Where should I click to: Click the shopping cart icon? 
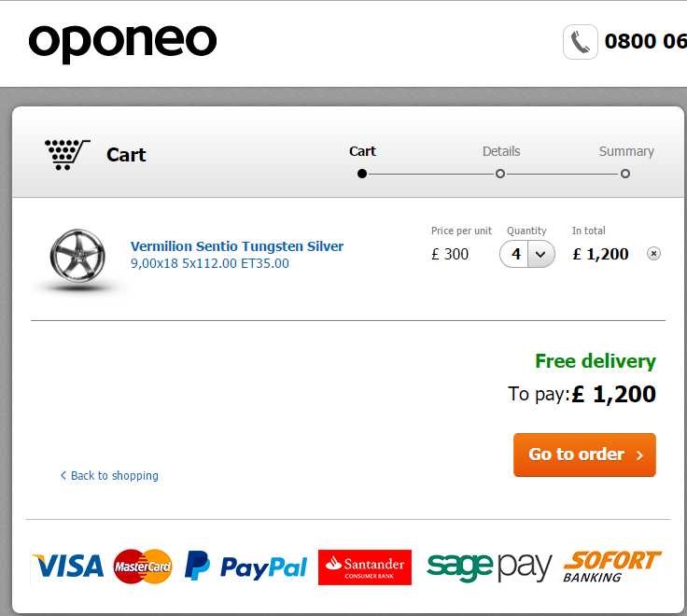[67, 154]
